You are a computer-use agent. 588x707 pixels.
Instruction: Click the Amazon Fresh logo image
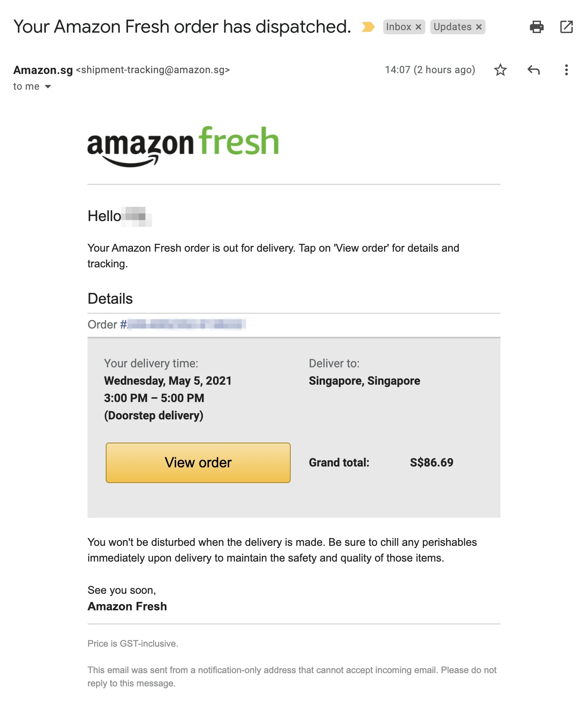[x=183, y=145]
